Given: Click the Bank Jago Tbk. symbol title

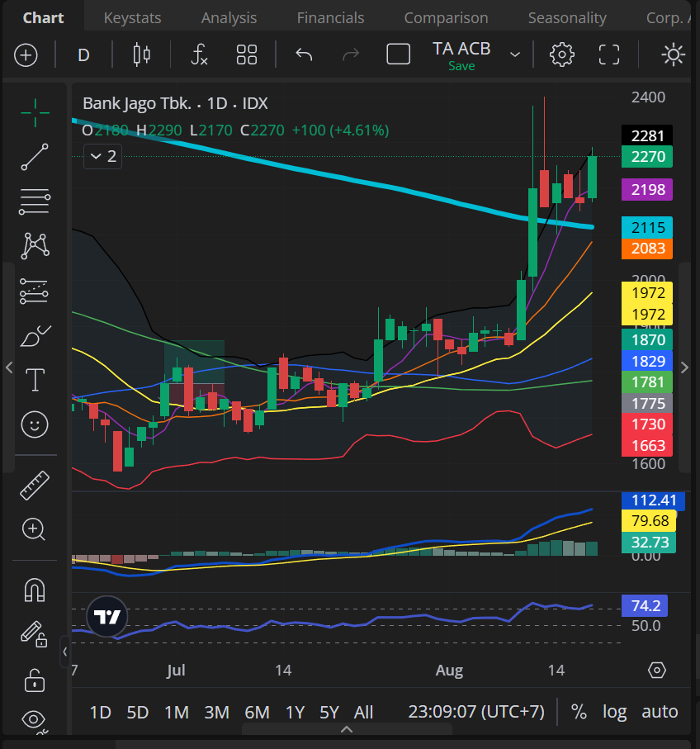Looking at the screenshot, I should coord(137,103).
